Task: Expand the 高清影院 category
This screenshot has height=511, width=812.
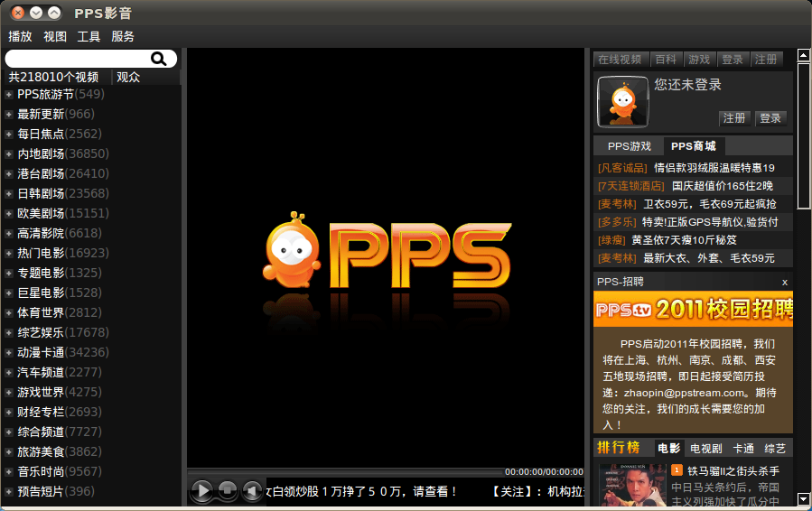Action: click(x=9, y=234)
